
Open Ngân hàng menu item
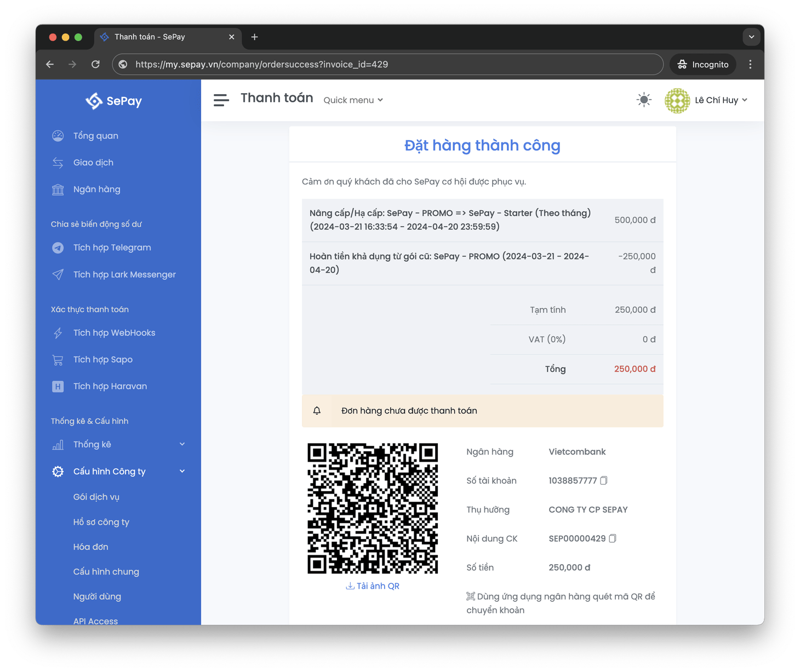click(97, 189)
